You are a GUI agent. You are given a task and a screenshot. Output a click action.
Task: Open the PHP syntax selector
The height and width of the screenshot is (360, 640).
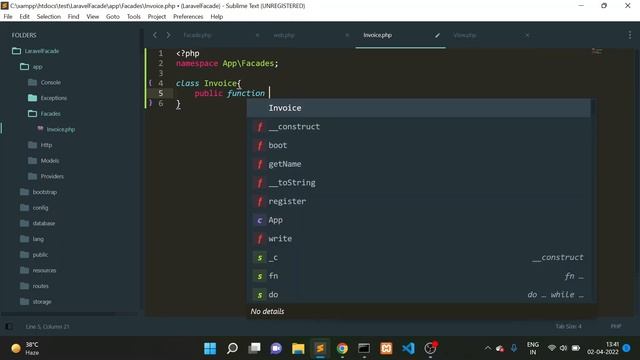click(x=616, y=326)
